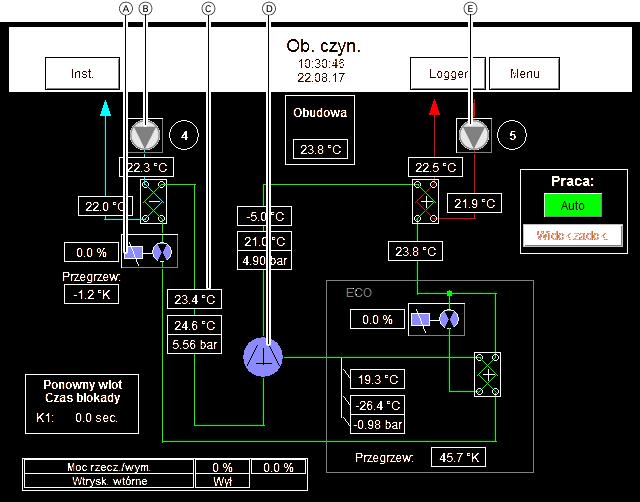Select the 22.3 °C reading below pump 4
Image resolution: width=640 pixels, height=502 pixels.
click(x=147, y=167)
